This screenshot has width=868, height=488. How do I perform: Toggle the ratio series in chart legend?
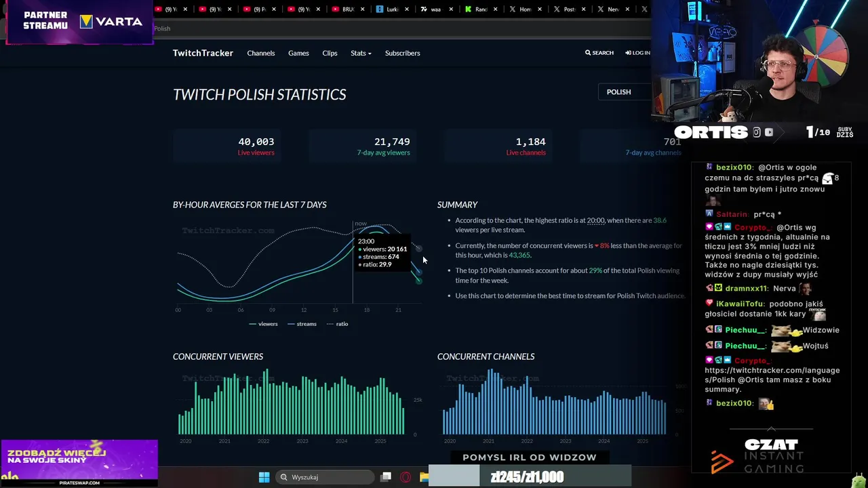coord(338,324)
